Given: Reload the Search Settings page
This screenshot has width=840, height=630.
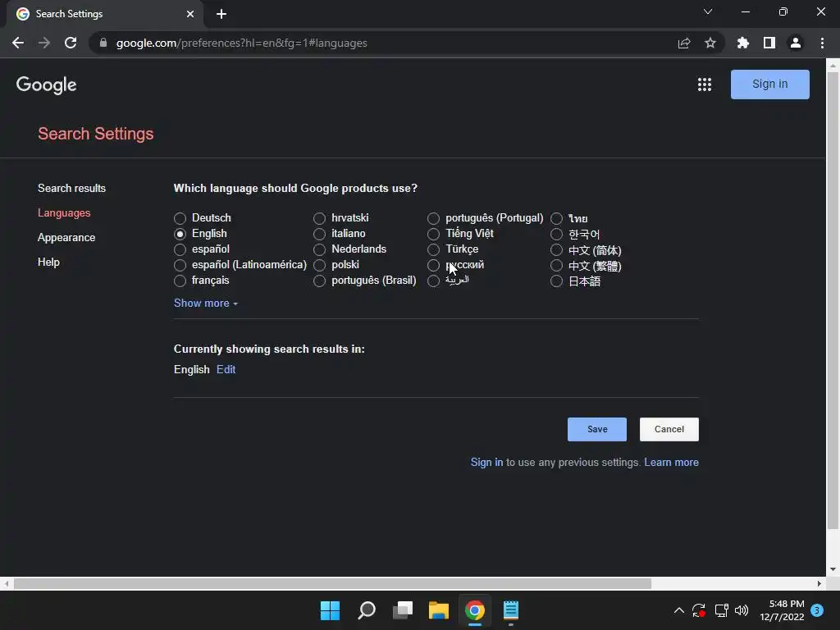Looking at the screenshot, I should 71,43.
